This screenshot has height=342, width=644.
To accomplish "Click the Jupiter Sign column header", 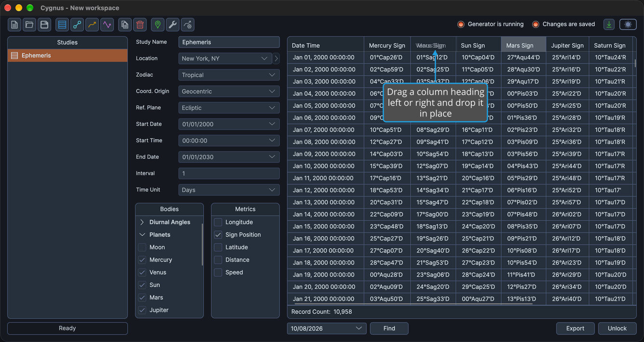I will point(567,45).
